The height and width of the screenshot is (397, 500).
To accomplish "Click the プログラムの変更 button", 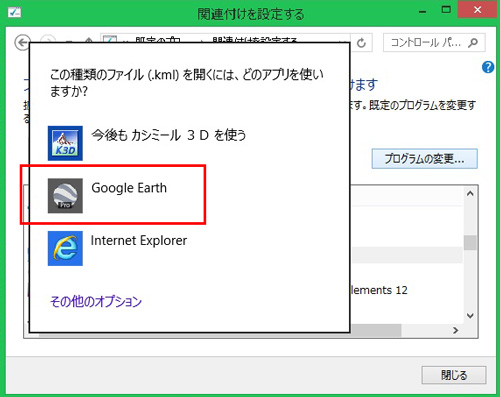I will click(424, 159).
